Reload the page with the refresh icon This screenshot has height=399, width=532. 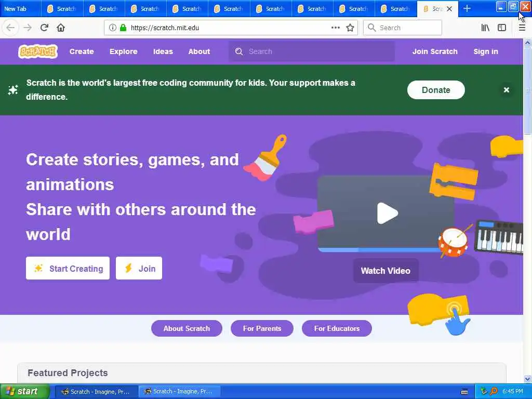pos(44,28)
